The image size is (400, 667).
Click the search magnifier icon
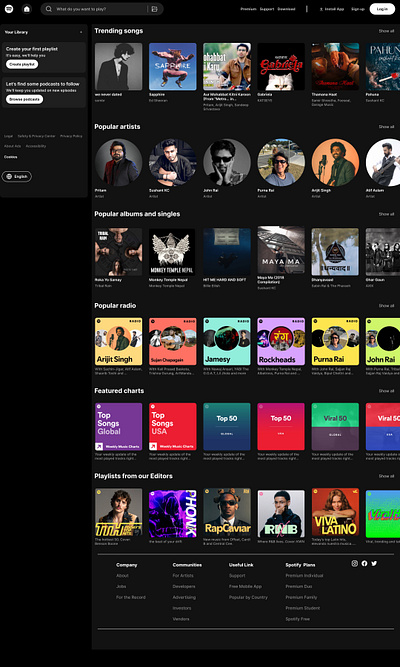click(x=49, y=9)
